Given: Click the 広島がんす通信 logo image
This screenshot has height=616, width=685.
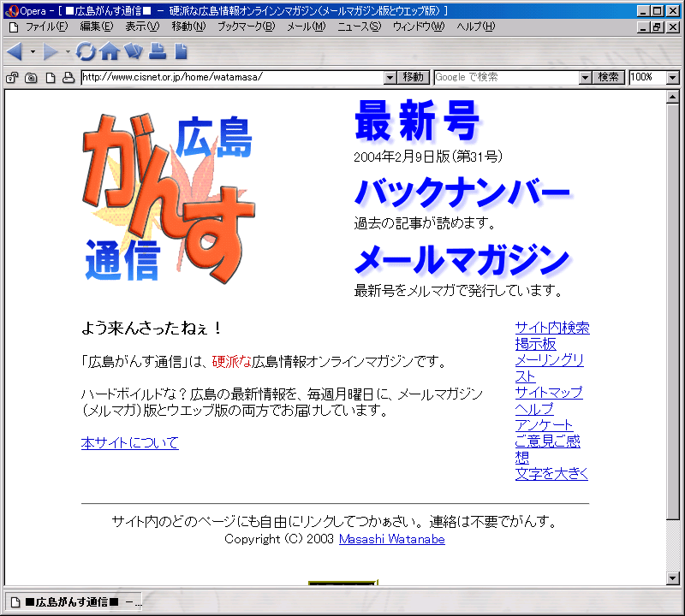Looking at the screenshot, I should tap(168, 198).
